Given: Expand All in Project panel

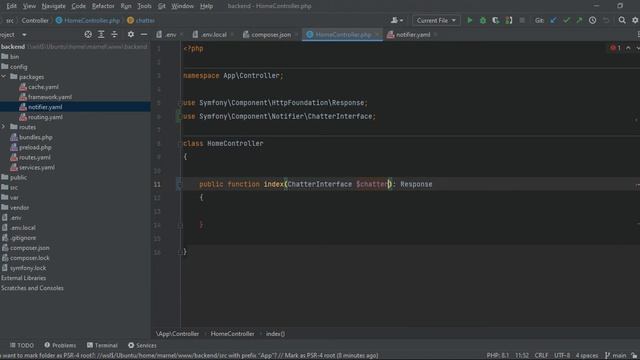Looking at the screenshot, I should coord(101,35).
